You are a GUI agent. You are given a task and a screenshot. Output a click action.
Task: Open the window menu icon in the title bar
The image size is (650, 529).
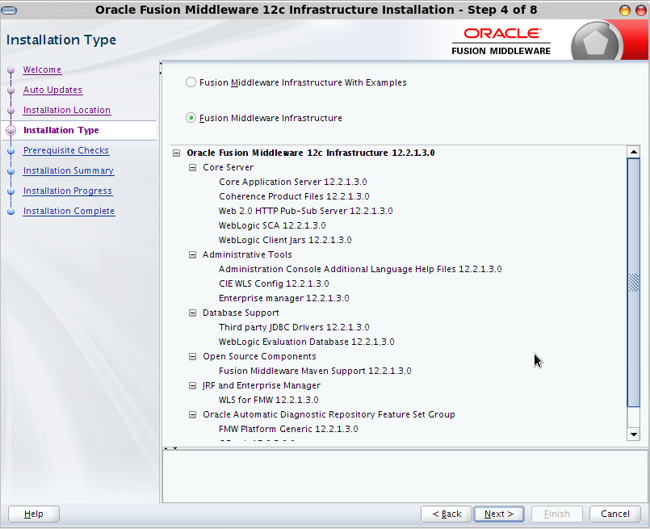(9, 10)
